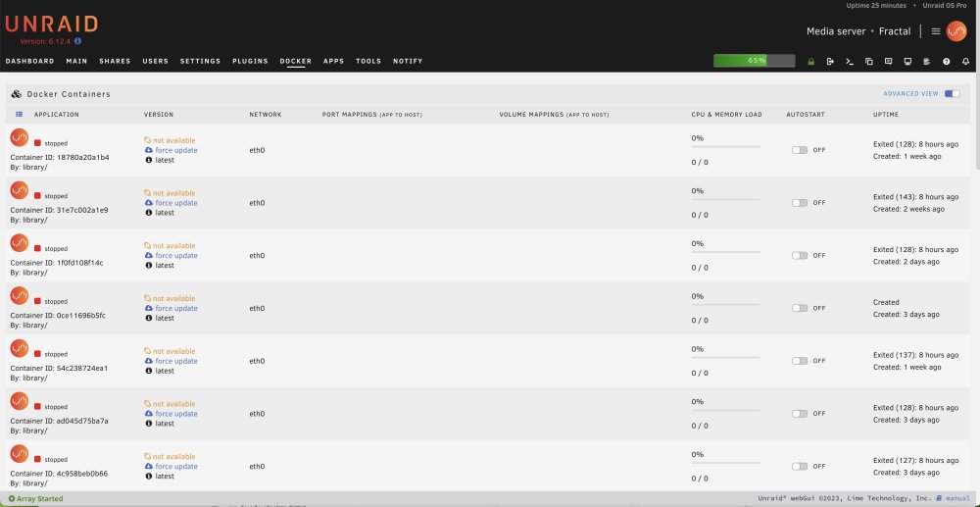Click force update for container 31e7c002a1e9

point(176,203)
